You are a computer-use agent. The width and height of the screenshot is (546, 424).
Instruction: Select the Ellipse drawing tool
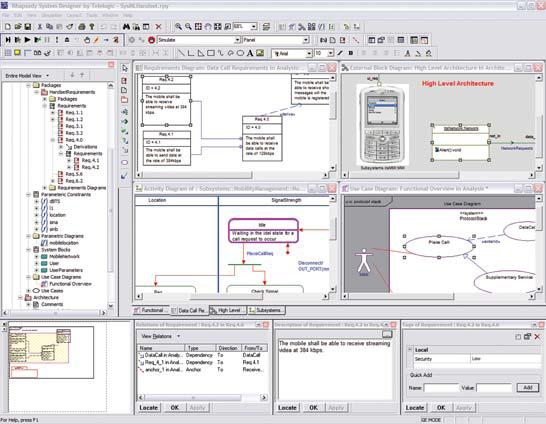(x=240, y=53)
